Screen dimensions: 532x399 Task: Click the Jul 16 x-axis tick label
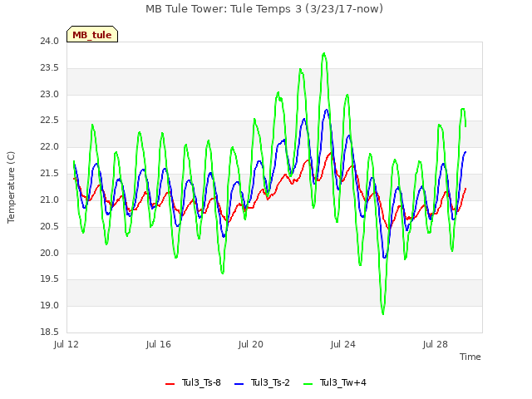(159, 344)
